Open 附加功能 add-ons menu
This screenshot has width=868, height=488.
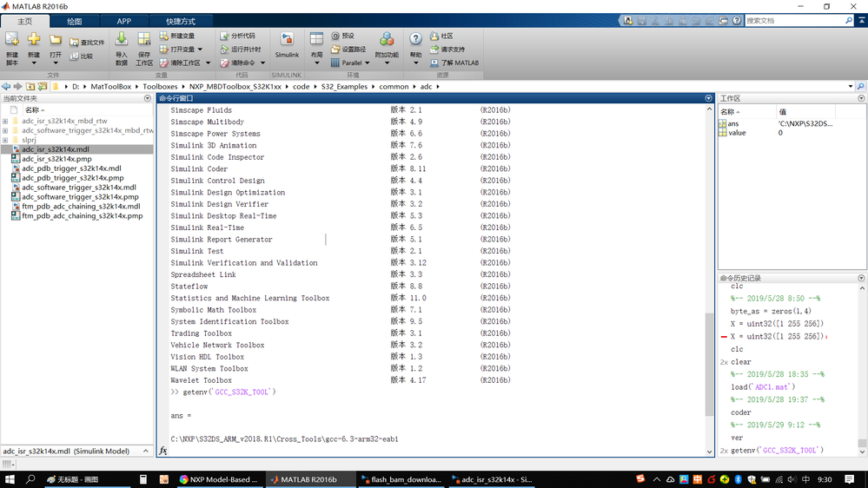(387, 49)
